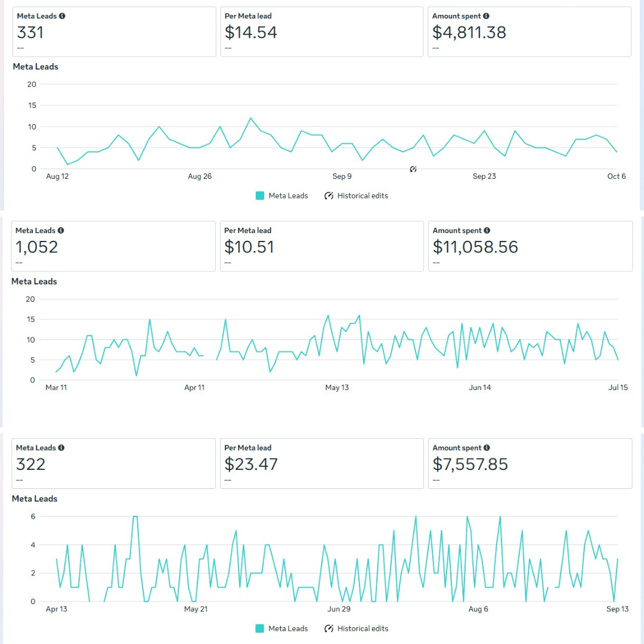The image size is (644, 644).
Task: Open Meta Leads info tooltip in 1,052 card
Action: 61,230
